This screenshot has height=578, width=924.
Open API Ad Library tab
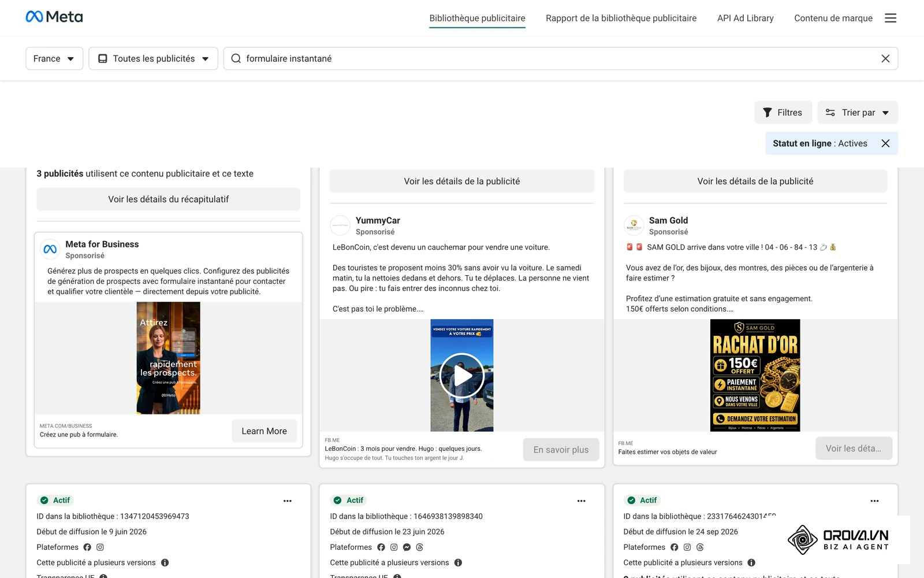(x=745, y=18)
